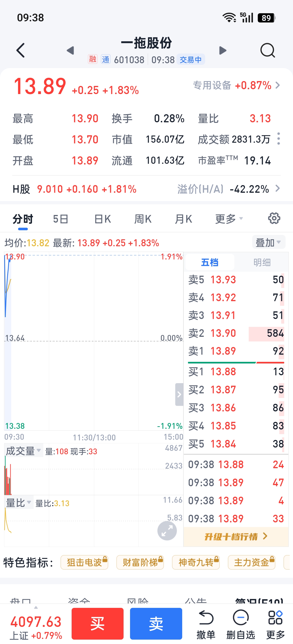
Task: Collapse order panel with side arrow handle
Action: click(x=179, y=394)
